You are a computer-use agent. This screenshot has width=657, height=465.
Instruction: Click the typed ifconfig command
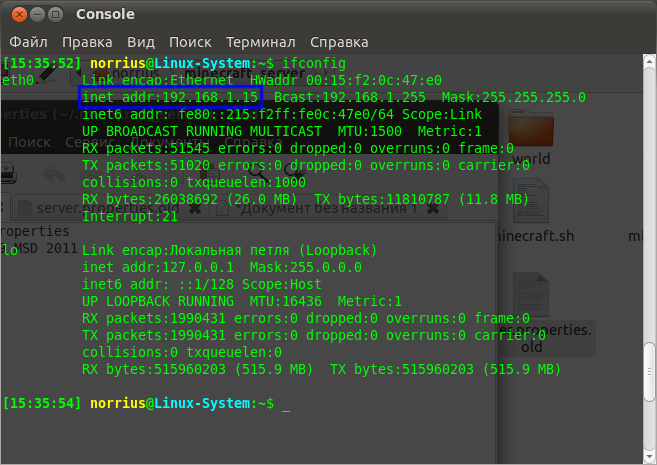(x=314, y=63)
